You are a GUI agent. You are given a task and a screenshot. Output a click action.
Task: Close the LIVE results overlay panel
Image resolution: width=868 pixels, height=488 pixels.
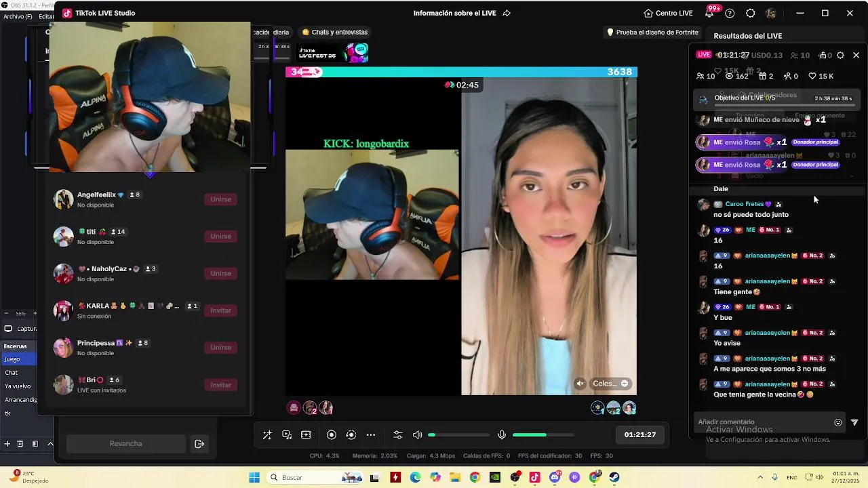(x=856, y=55)
